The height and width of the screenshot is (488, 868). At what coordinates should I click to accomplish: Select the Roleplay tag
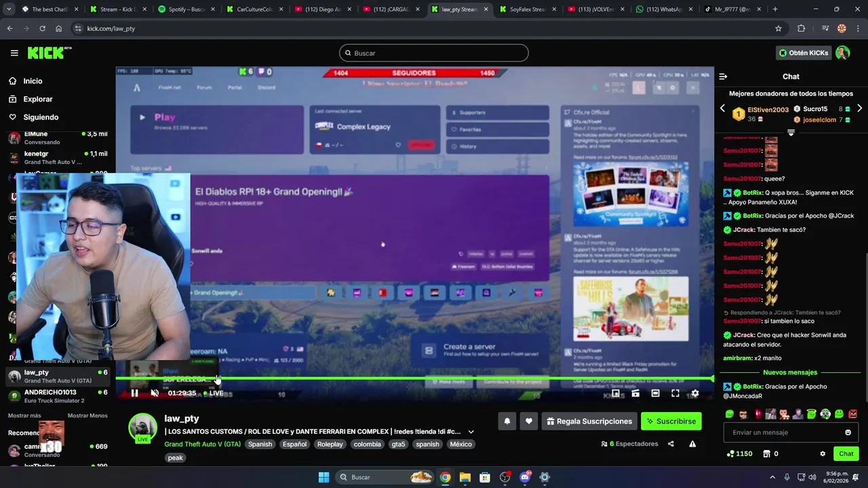[x=330, y=444]
